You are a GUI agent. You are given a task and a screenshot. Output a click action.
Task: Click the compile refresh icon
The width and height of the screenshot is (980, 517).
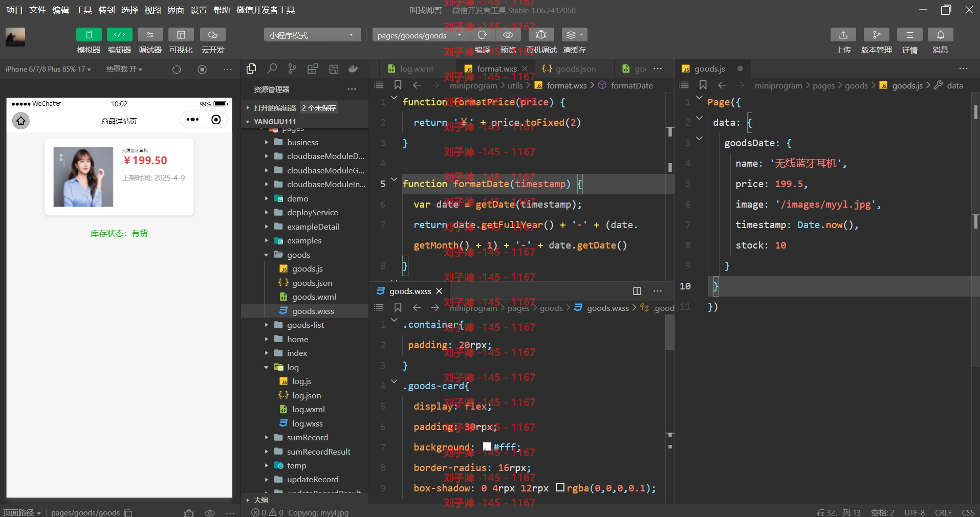pyautogui.click(x=482, y=35)
